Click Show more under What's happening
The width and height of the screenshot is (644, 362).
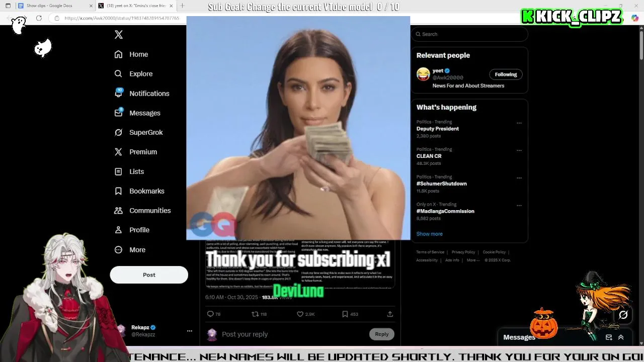coord(429,234)
